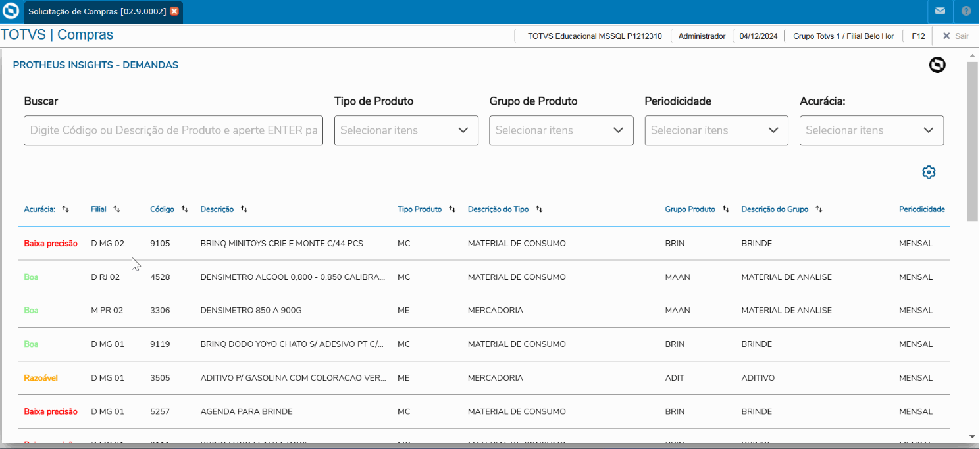Close the Solicitação de Compras tab

point(174,11)
